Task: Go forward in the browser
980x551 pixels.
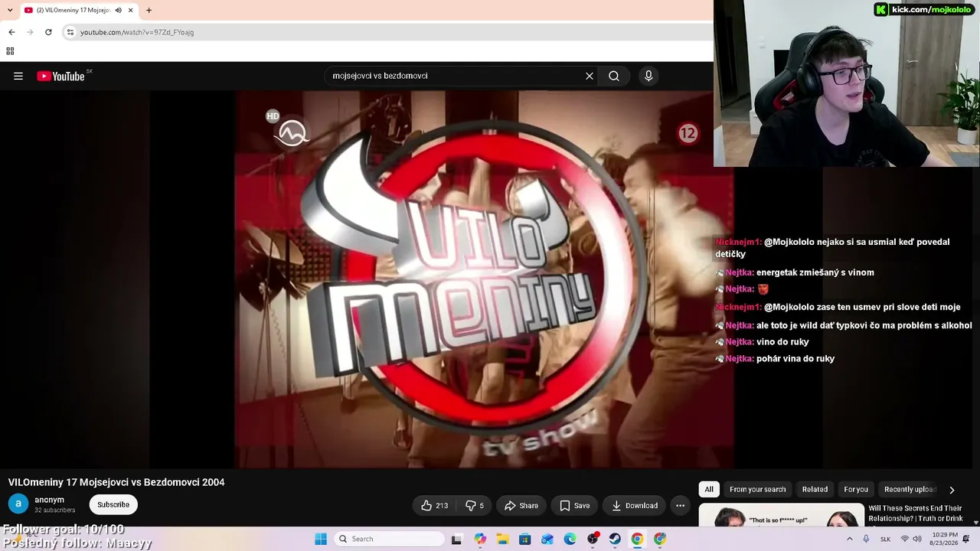Action: pos(30,32)
